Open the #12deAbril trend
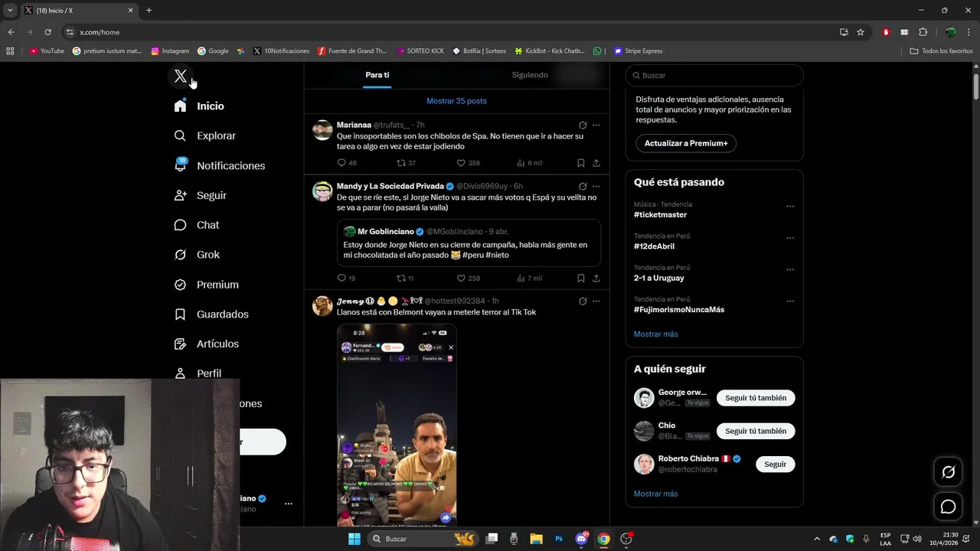The image size is (980, 551). click(654, 246)
